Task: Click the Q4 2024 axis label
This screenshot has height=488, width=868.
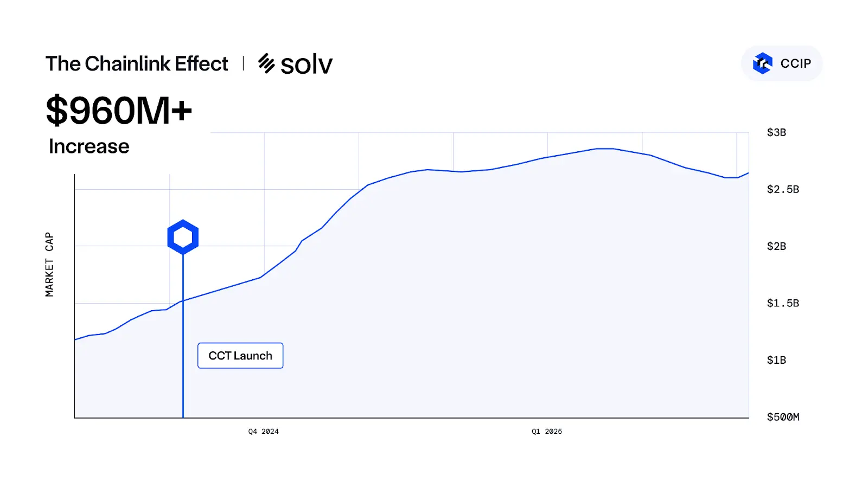Action: click(x=264, y=432)
